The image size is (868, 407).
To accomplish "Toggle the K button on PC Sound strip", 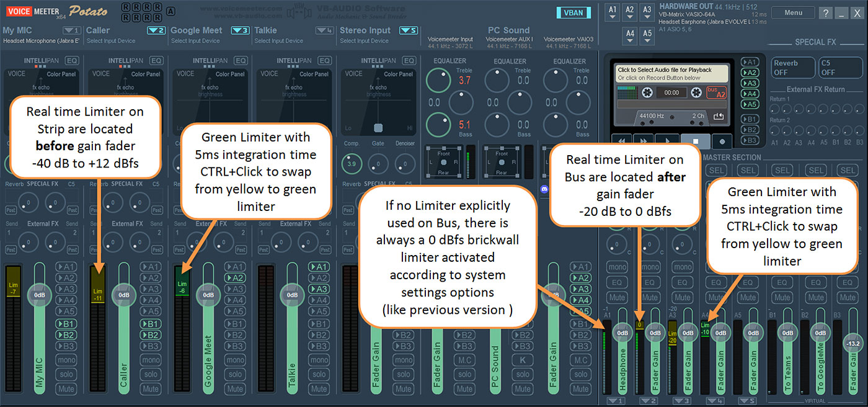I will [x=523, y=360].
